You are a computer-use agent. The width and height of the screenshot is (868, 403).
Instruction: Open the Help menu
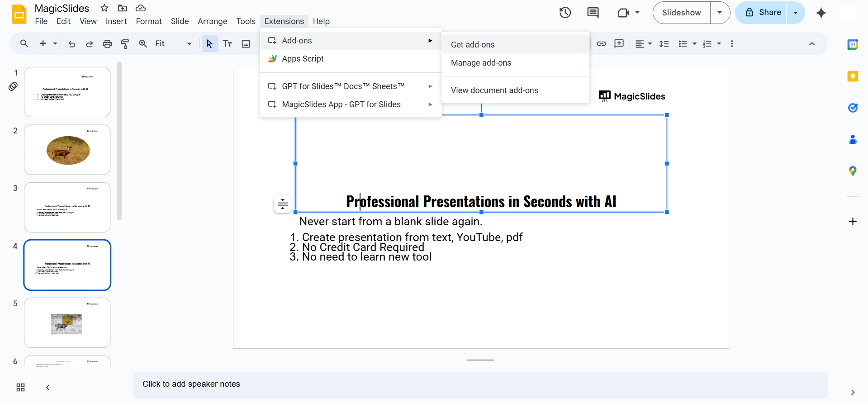(321, 21)
